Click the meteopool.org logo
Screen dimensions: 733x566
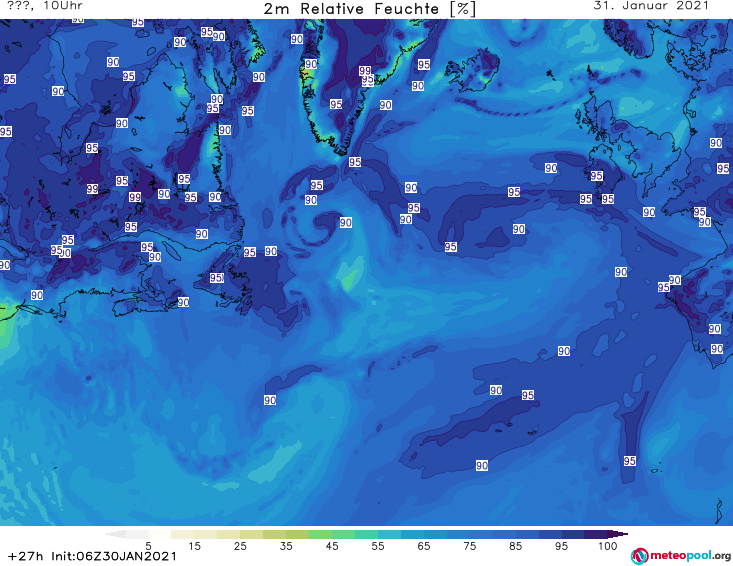(x=681, y=556)
